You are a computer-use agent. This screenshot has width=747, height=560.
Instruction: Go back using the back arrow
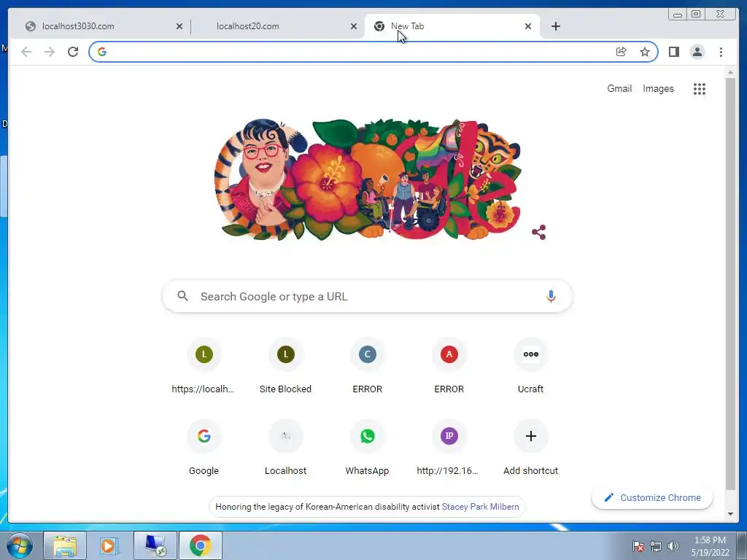pyautogui.click(x=26, y=52)
